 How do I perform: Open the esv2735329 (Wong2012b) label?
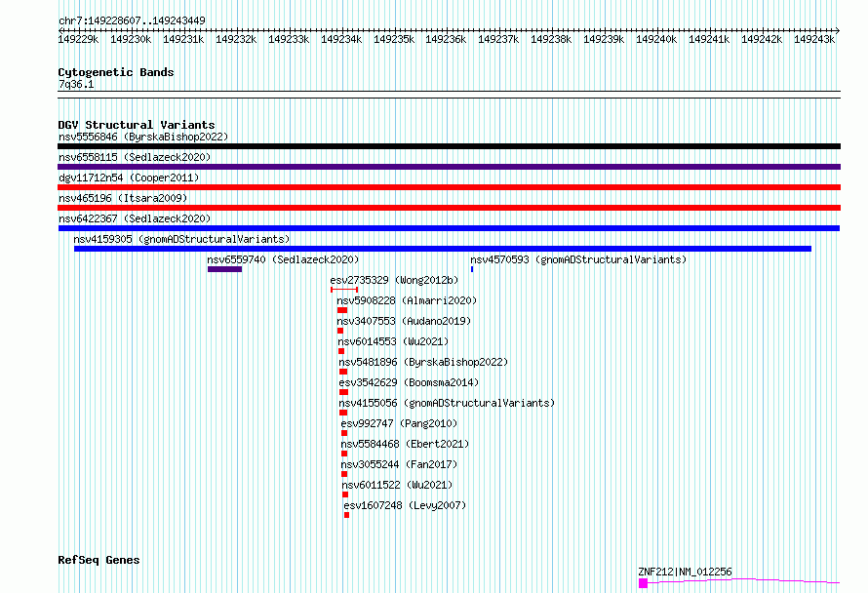point(394,280)
